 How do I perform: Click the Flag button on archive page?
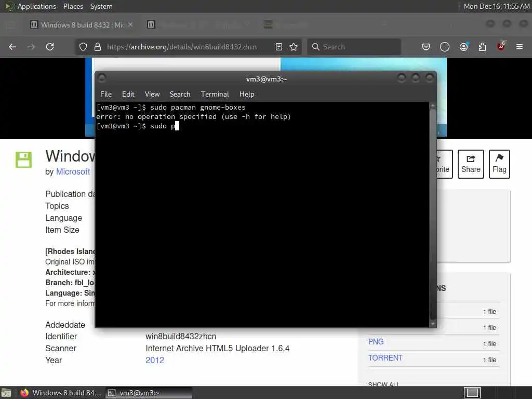tap(499, 164)
